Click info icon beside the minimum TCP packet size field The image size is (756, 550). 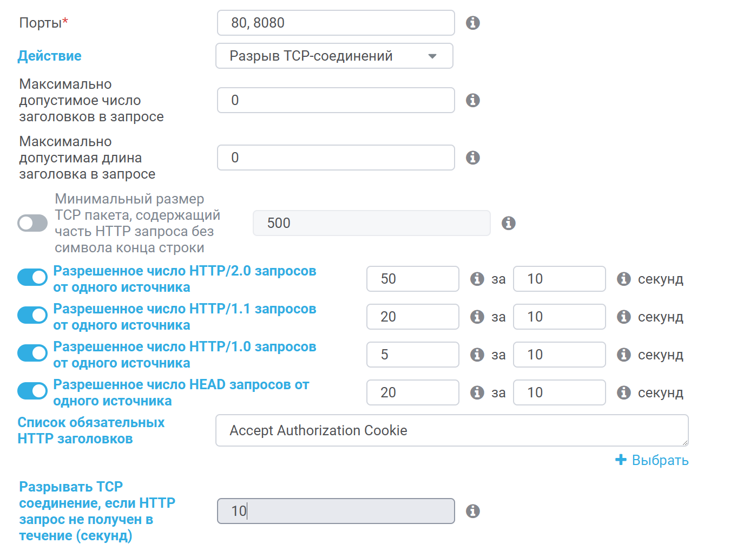click(x=509, y=223)
